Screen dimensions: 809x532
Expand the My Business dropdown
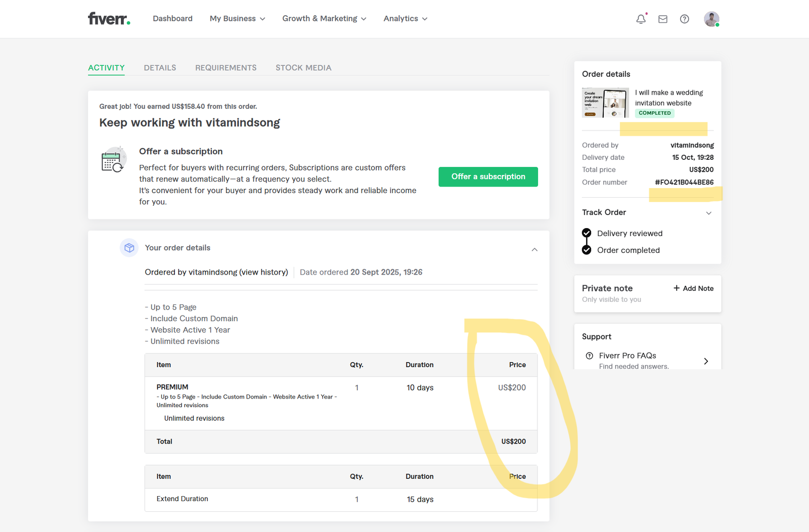pyautogui.click(x=237, y=19)
